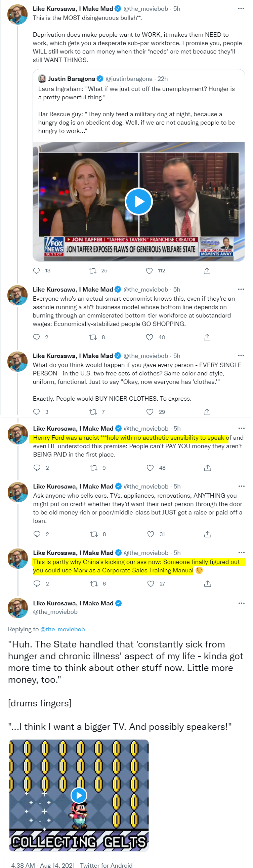Reply to the first tweet with 13 replies
The height and width of the screenshot is (868, 253).
click(x=36, y=271)
